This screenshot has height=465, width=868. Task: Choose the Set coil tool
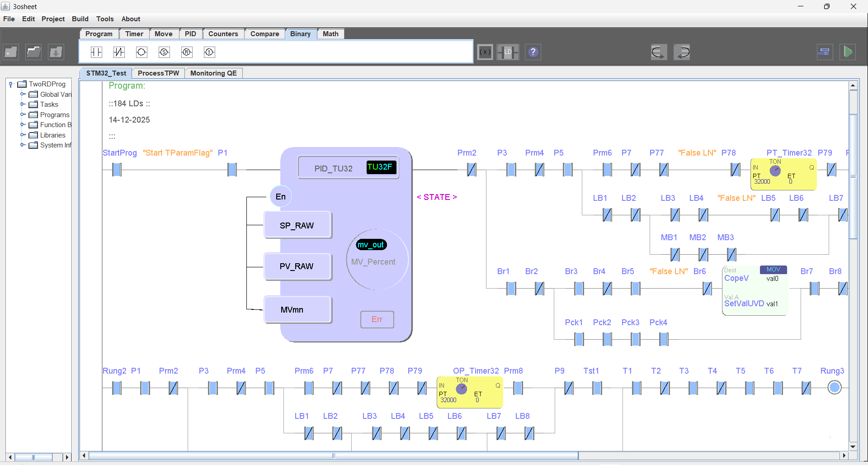164,52
